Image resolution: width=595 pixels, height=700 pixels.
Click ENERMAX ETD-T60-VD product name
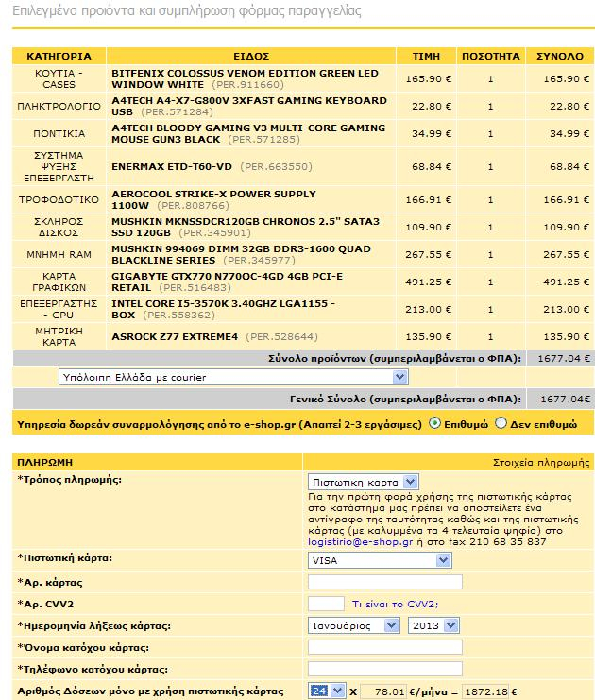click(172, 167)
